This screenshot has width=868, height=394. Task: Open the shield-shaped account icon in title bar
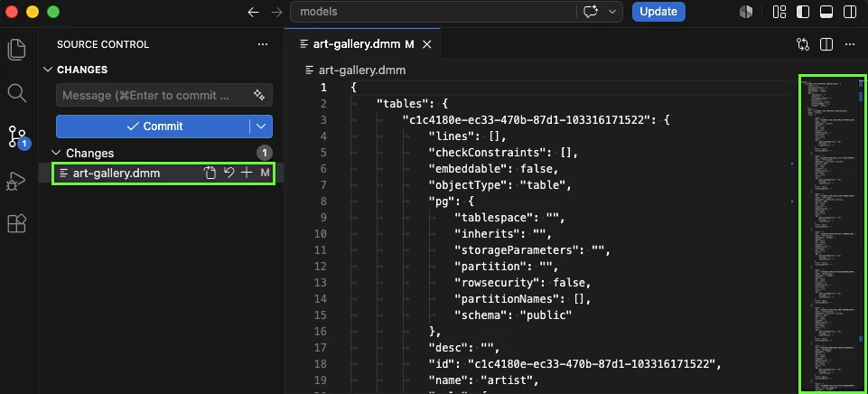[x=746, y=12]
